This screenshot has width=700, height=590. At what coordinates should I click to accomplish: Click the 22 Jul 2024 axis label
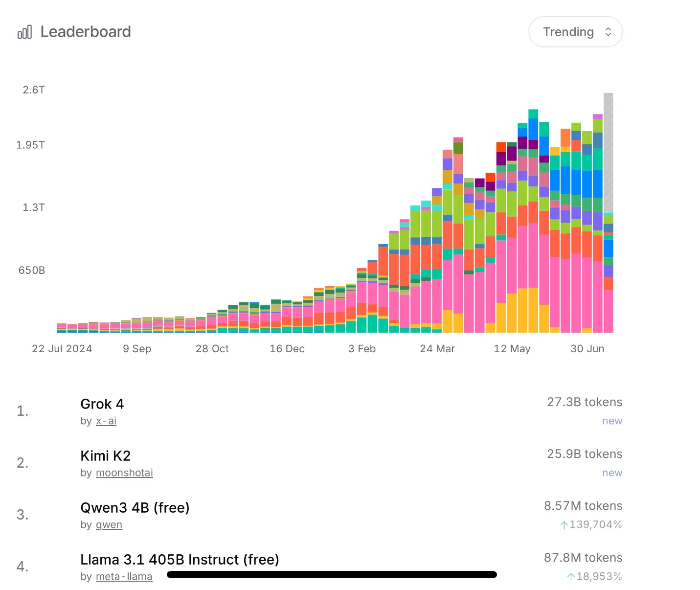(62, 349)
